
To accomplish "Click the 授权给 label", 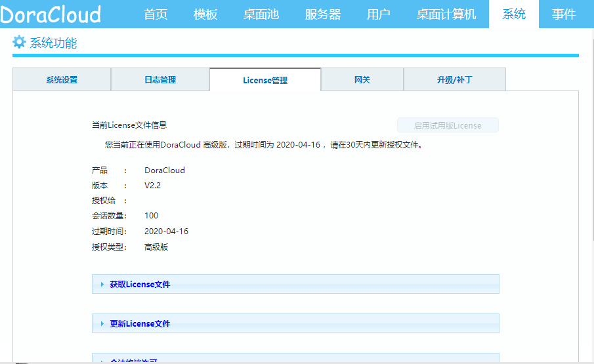I will pos(104,201).
